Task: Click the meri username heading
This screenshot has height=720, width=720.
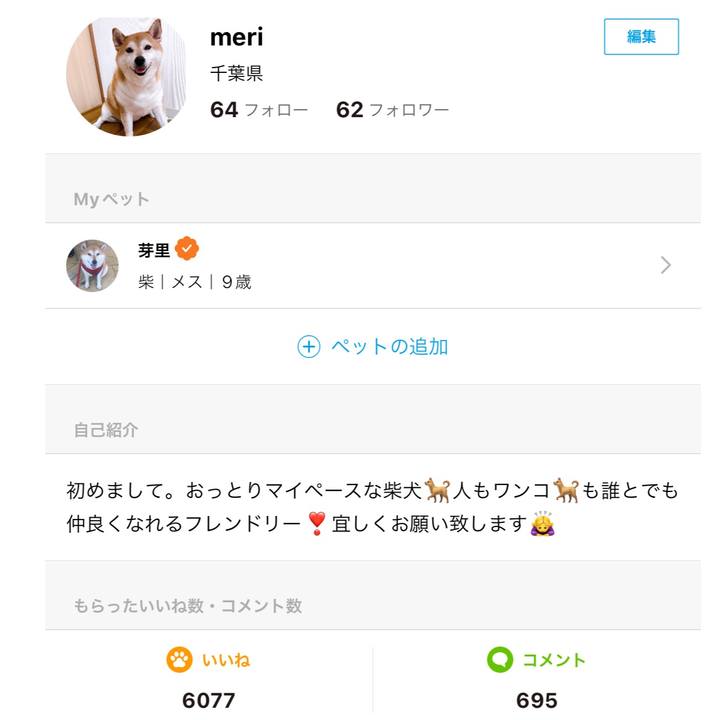Action: pos(236,37)
